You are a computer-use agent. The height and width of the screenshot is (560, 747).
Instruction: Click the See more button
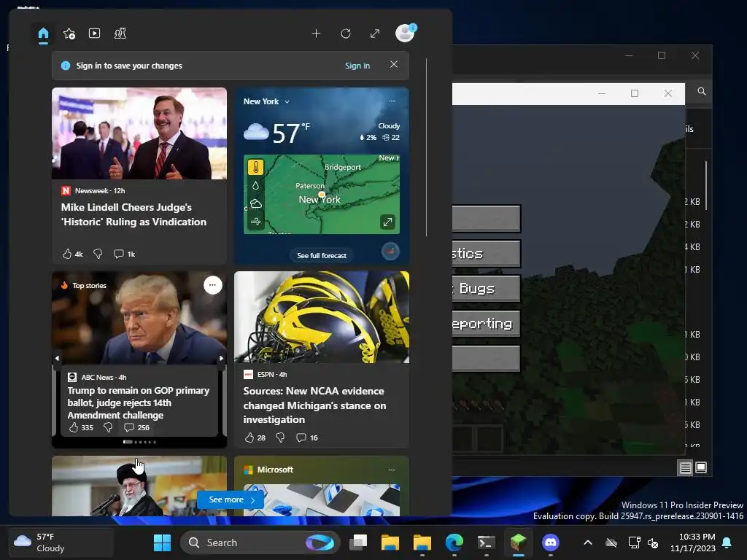[231, 499]
